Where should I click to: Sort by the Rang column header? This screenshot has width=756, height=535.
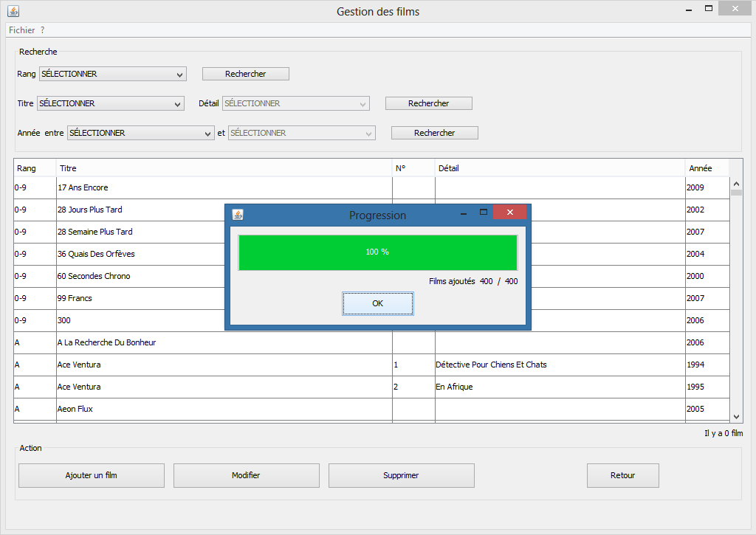[35, 168]
